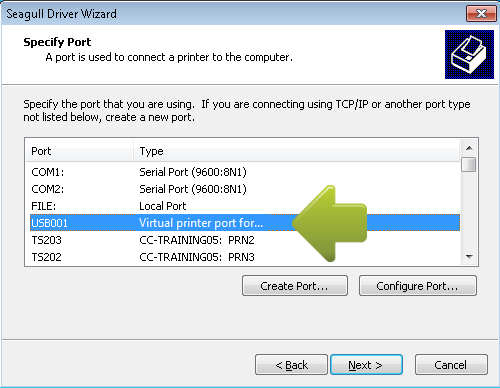
Task: Select the COM2: port row
Action: 245,189
